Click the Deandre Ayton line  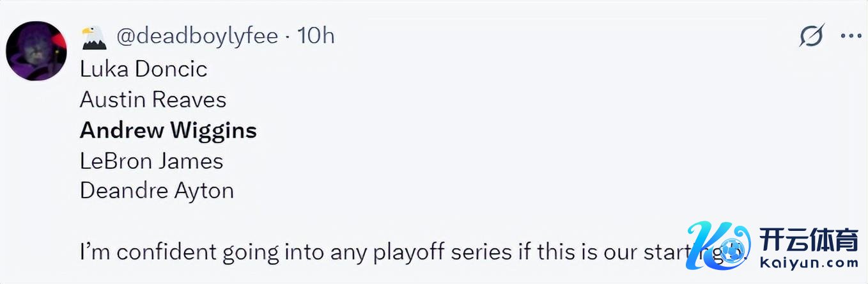click(157, 191)
